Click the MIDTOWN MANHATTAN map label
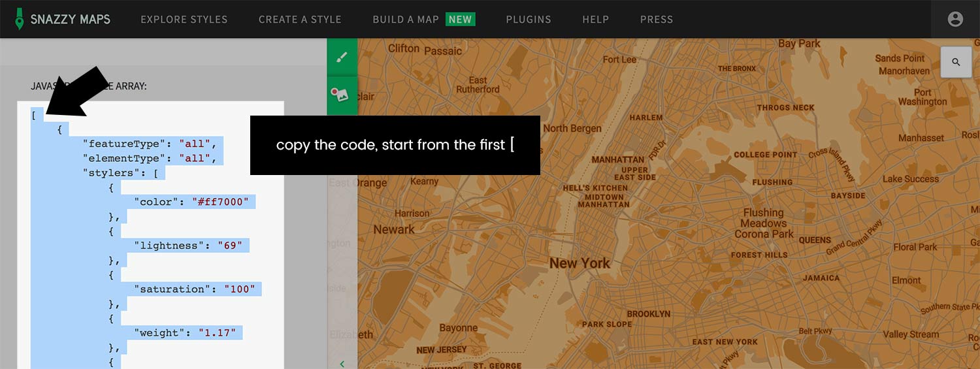This screenshot has width=980, height=369. 604,201
